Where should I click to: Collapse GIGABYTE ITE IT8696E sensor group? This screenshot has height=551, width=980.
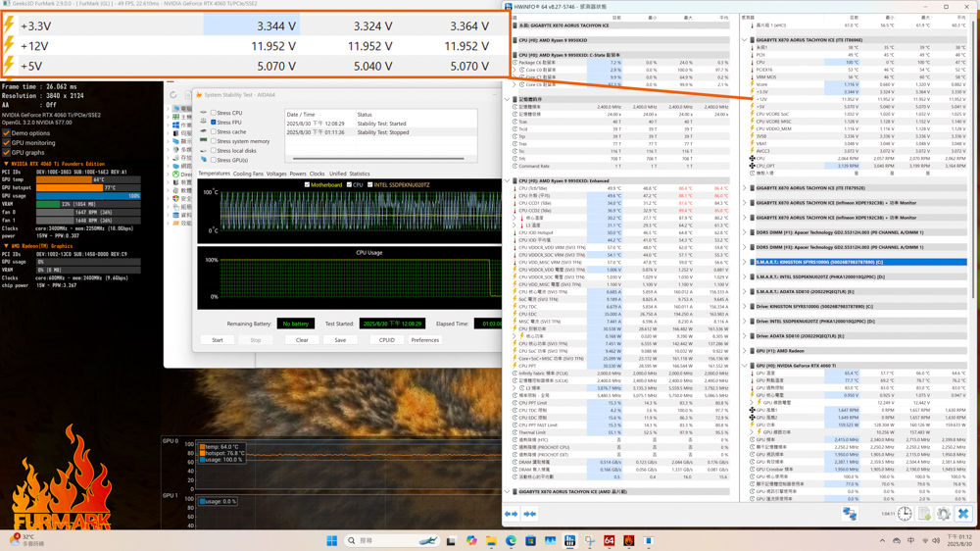coord(745,39)
